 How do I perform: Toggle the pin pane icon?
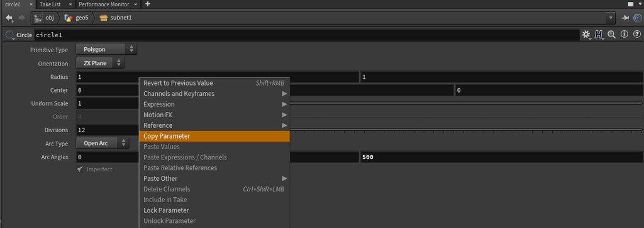click(626, 18)
